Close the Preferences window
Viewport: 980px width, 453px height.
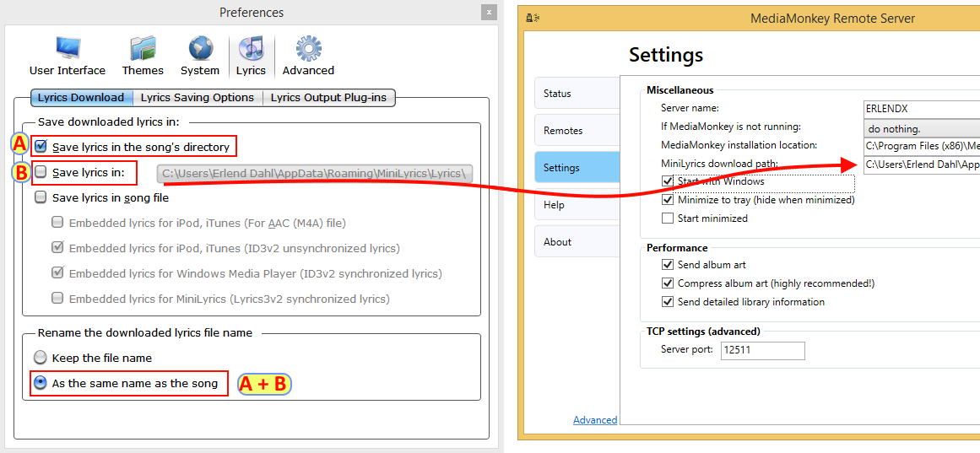[488, 13]
